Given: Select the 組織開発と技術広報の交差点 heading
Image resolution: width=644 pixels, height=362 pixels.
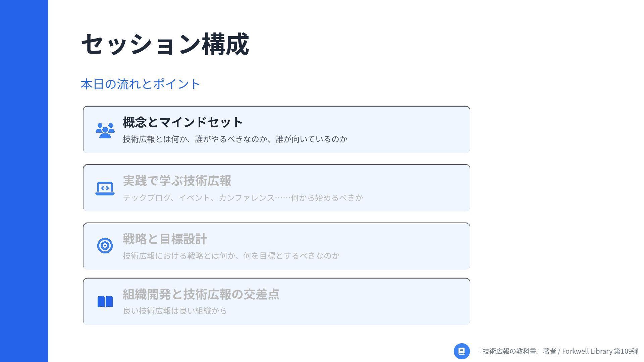Looking at the screenshot, I should click(201, 294).
